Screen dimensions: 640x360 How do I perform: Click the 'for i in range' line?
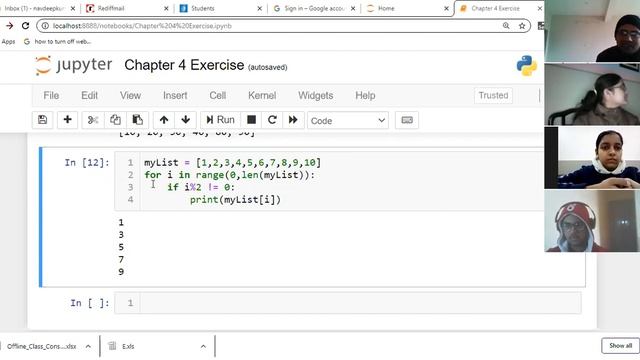[229, 175]
